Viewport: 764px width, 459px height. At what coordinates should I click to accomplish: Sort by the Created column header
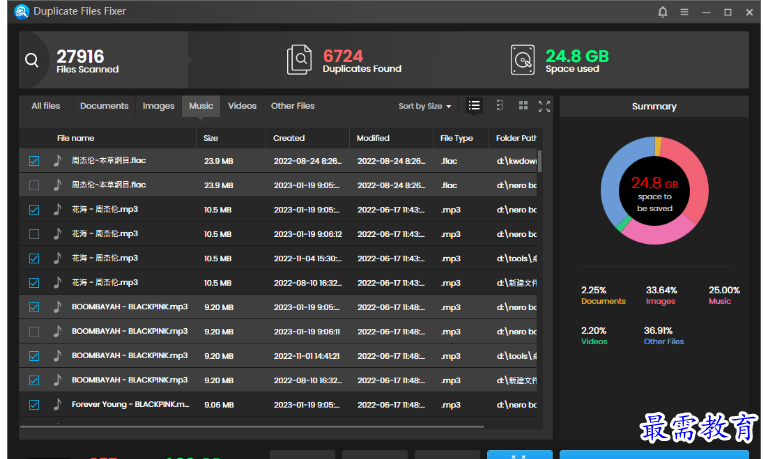point(289,138)
